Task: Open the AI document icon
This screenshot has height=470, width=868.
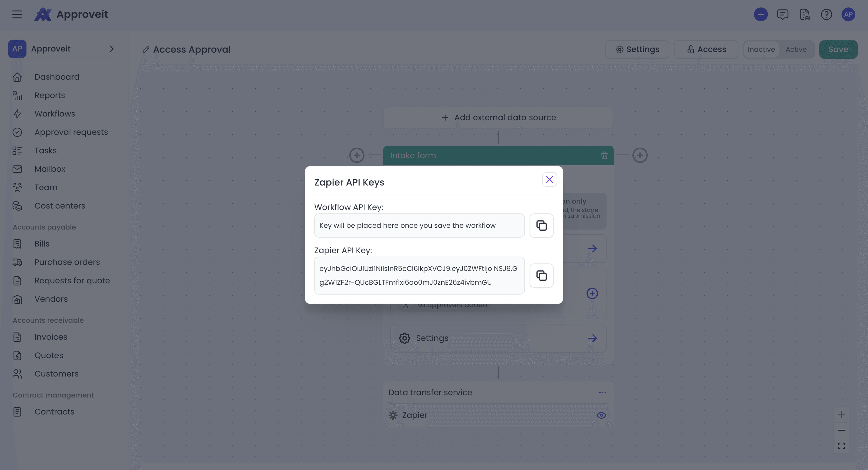Action: click(x=805, y=15)
